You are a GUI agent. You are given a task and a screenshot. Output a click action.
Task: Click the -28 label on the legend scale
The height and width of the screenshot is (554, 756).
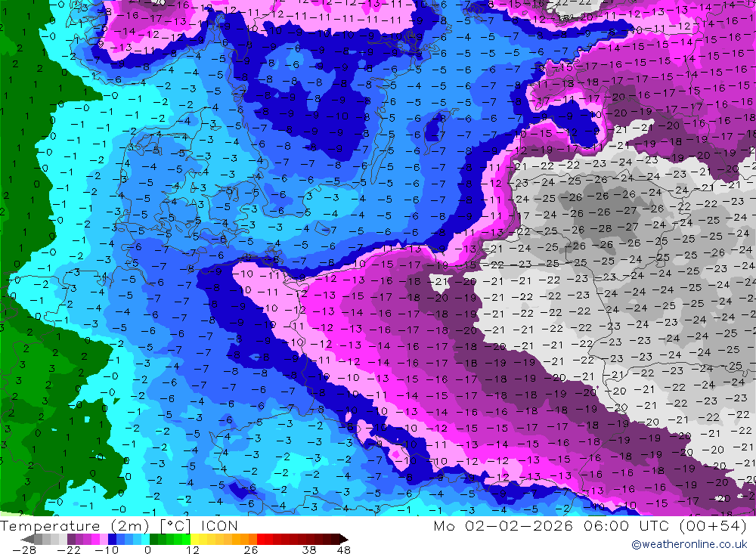23,549
